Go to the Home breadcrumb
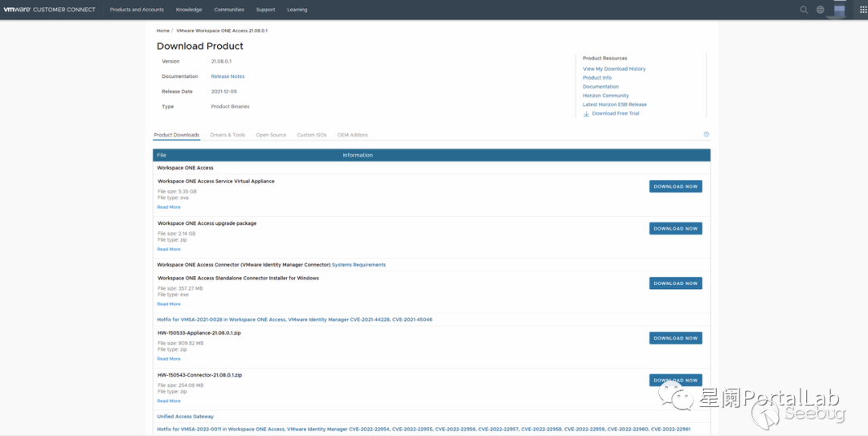Screen dimensions: 868x436 click(x=162, y=31)
